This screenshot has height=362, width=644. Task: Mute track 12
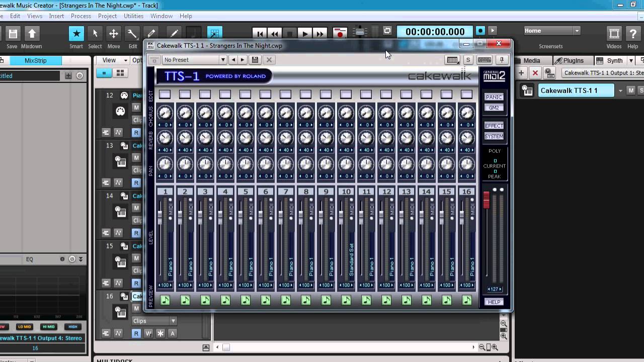[136, 108]
